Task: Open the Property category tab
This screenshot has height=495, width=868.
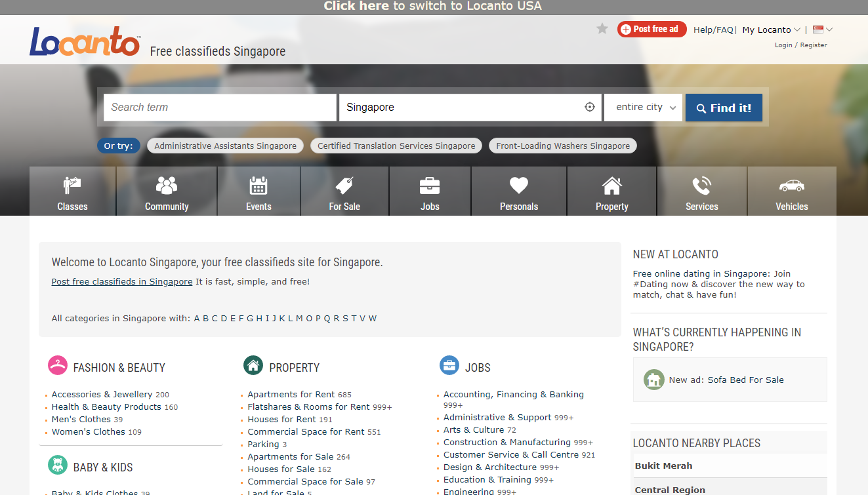Action: tap(611, 191)
